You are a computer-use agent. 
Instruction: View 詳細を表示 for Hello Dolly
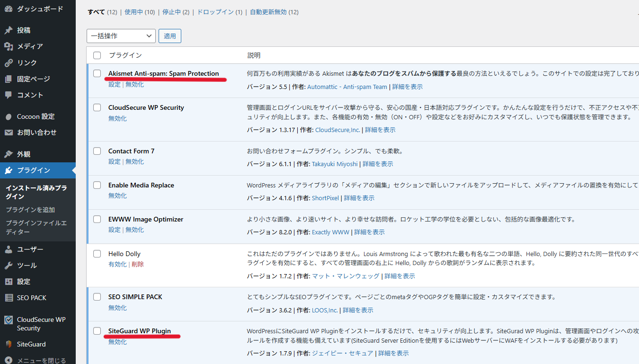tap(399, 276)
